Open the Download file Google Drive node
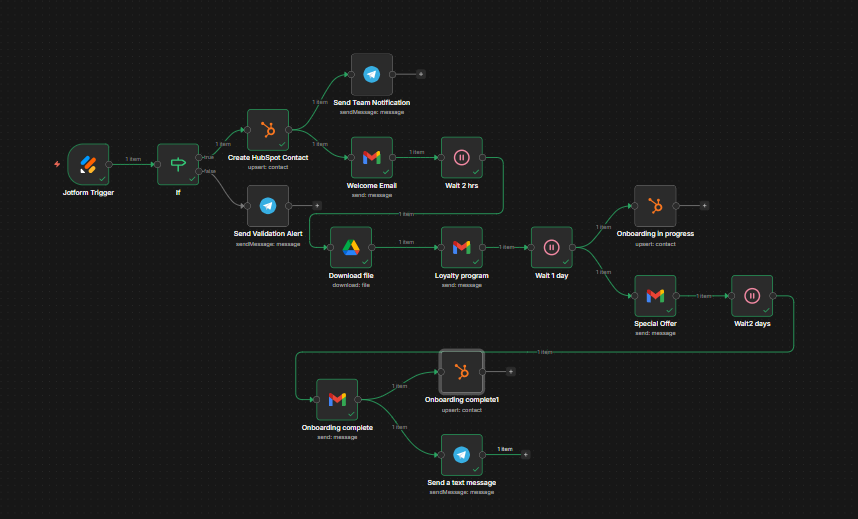 click(x=351, y=247)
